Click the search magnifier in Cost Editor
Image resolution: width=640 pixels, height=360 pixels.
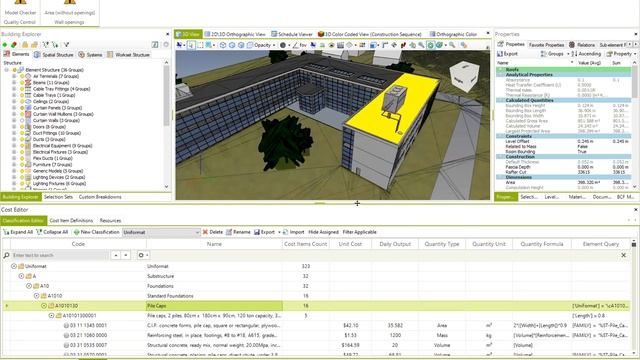(6, 255)
